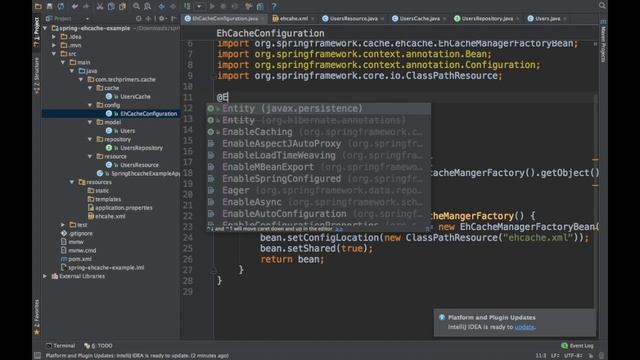Open the TODO tool window
Viewport: 640px width, 360px height.
98,346
